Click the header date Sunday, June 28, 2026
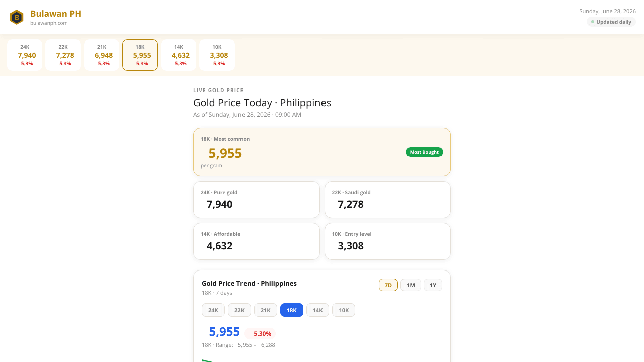The height and width of the screenshot is (362, 644). (x=607, y=11)
